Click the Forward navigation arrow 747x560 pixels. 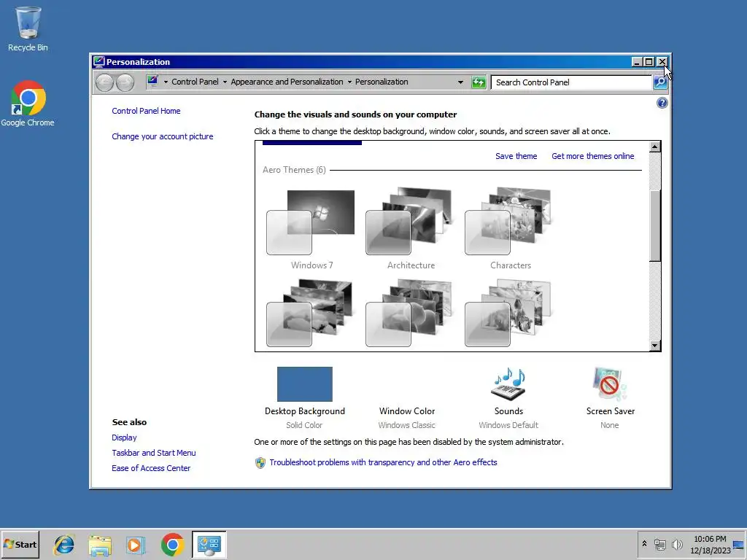(125, 82)
